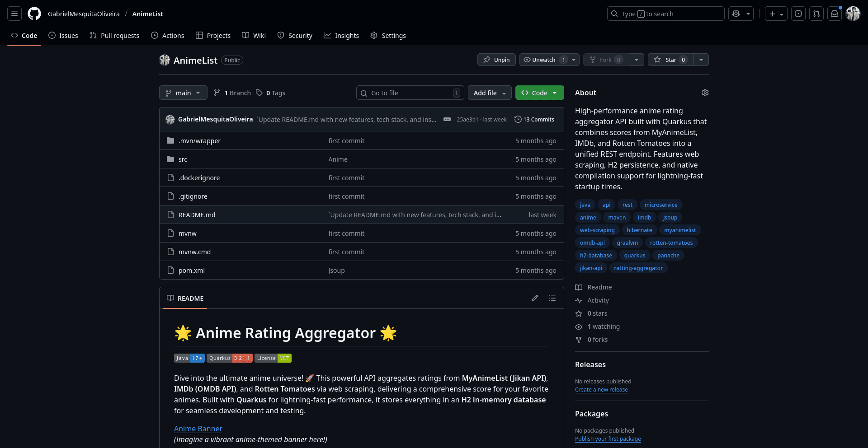
Task: Click the Quarkus 3.21.1 badge
Action: pyautogui.click(x=230, y=358)
